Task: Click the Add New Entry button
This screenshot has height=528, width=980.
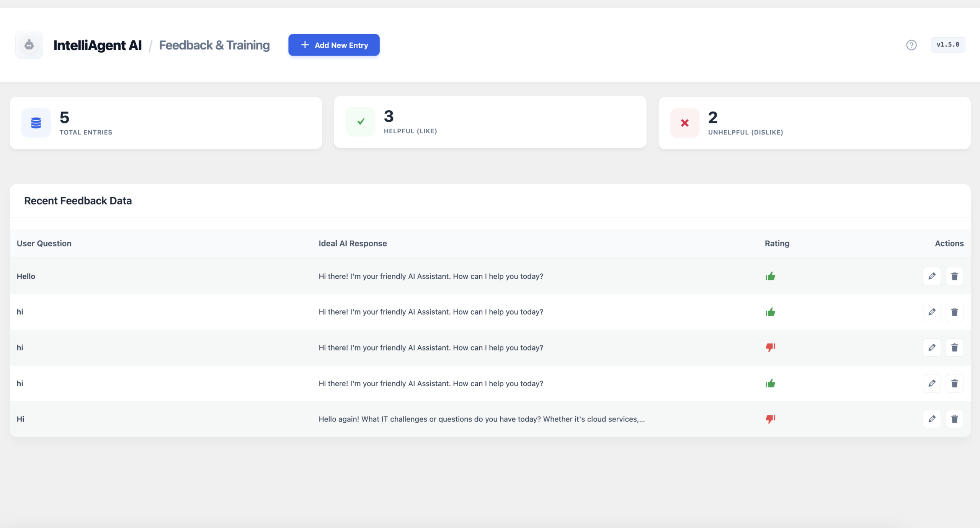Action: coord(333,45)
